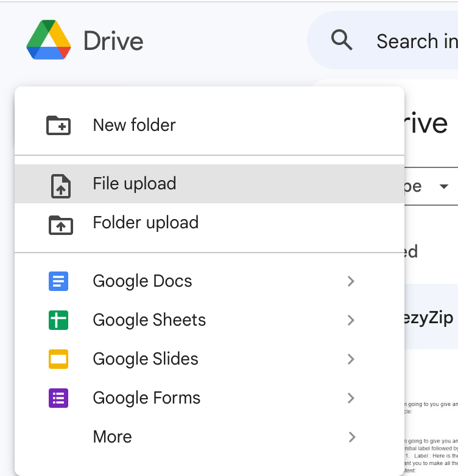This screenshot has width=458, height=476.
Task: Select Google Docs menu item
Action: tap(210, 281)
